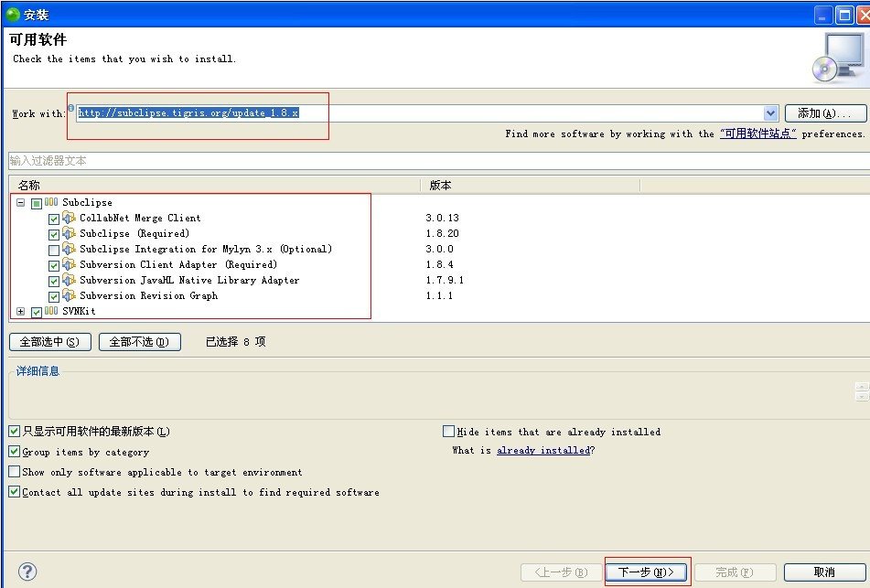Click the disabled 上一步(B) back button
The width and height of the screenshot is (870, 588).
coord(561,572)
